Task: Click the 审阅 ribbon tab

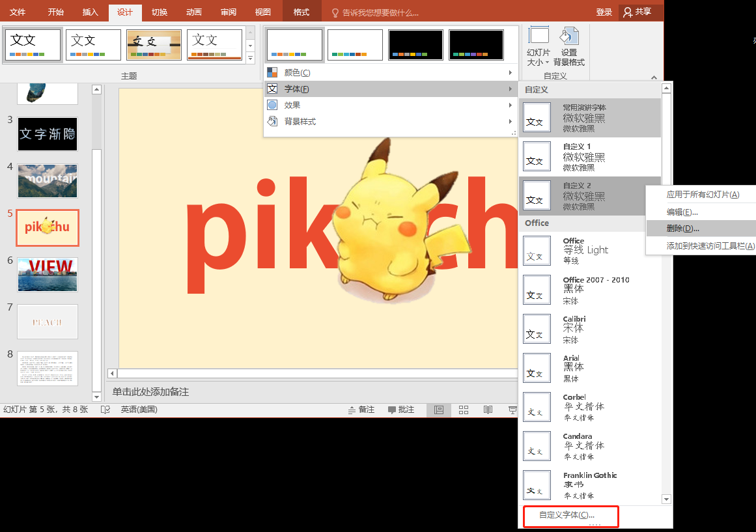Action: pyautogui.click(x=229, y=12)
